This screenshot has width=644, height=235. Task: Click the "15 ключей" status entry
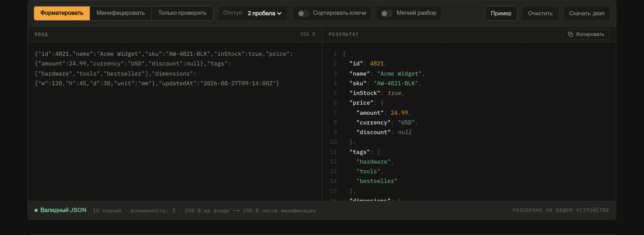(107, 211)
